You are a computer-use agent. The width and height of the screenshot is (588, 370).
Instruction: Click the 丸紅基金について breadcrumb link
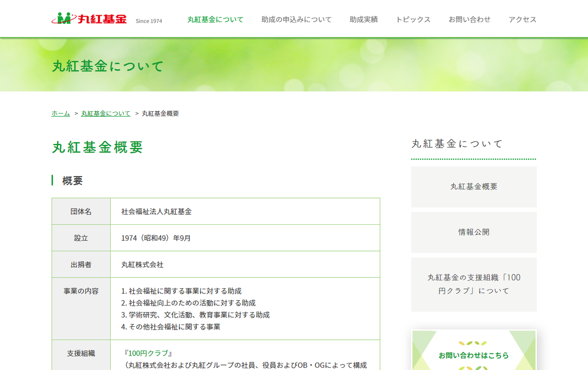click(106, 114)
